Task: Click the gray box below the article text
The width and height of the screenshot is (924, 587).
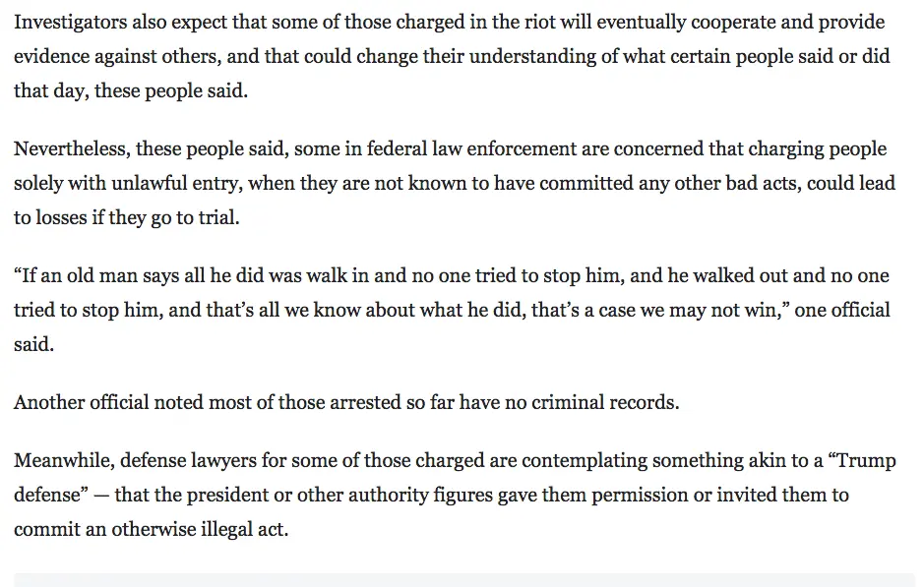Action: click(463, 580)
